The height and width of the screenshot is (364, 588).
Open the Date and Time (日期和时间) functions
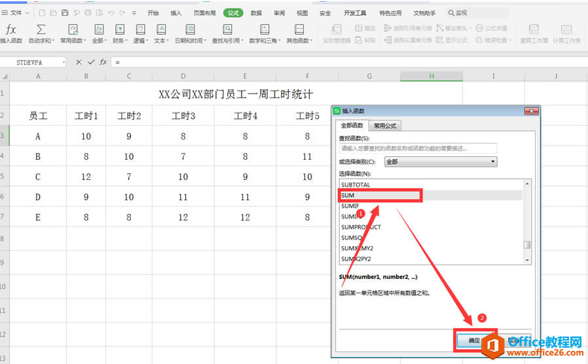tap(190, 33)
